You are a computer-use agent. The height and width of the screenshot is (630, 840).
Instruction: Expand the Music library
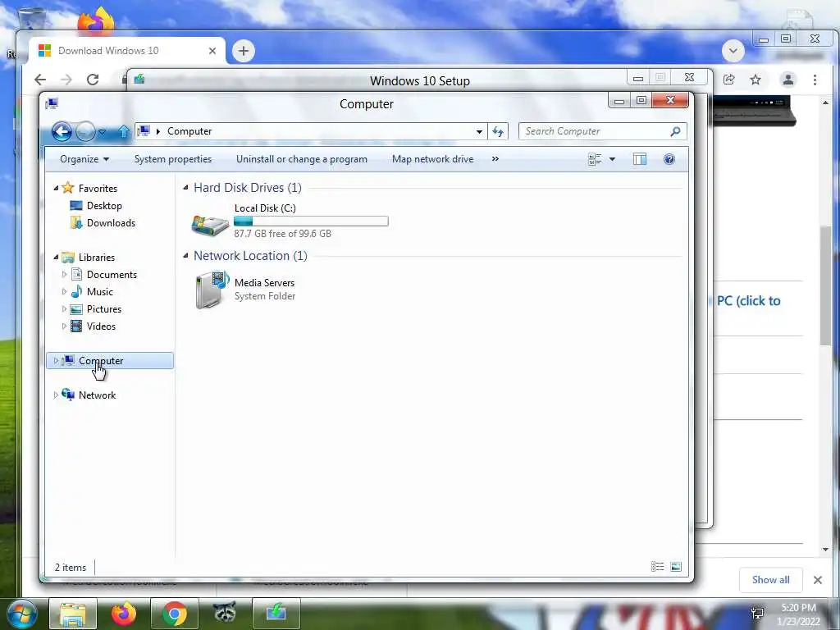[64, 292]
